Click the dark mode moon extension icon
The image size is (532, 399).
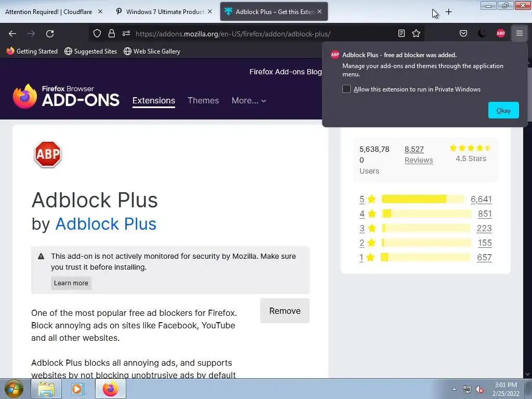pos(482,33)
